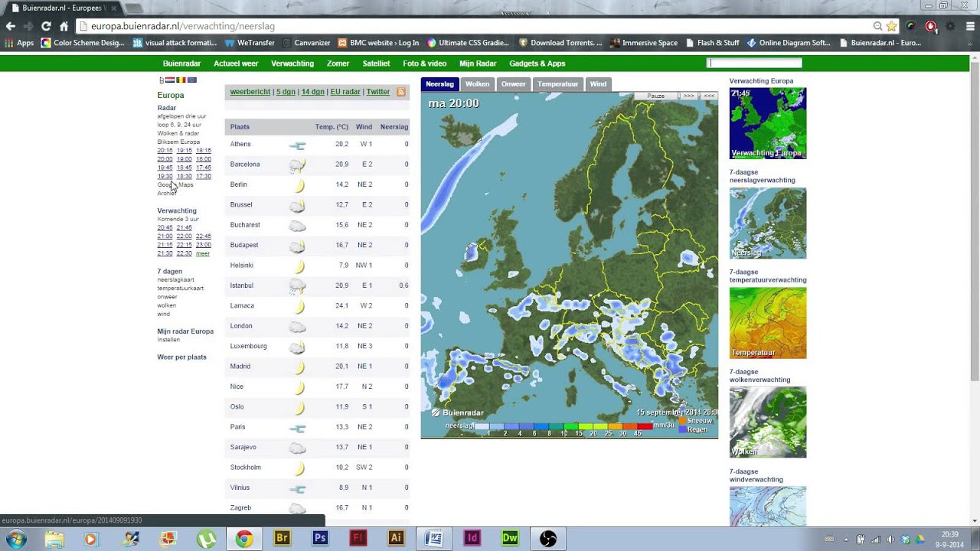980x551 pixels.
Task: Step forward with the >>> button
Action: [x=689, y=96]
